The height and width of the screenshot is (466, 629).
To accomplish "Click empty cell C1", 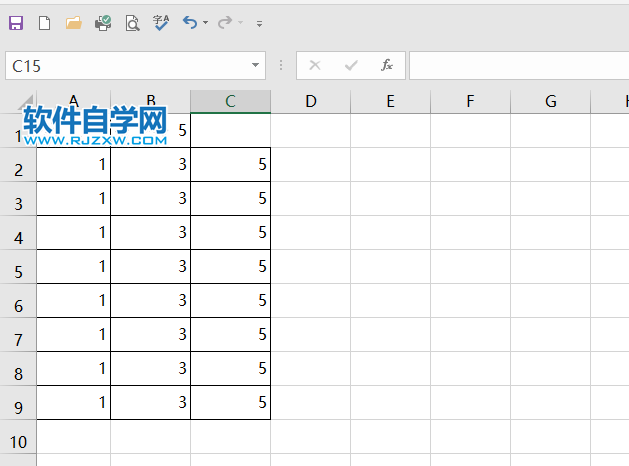I will click(x=231, y=130).
